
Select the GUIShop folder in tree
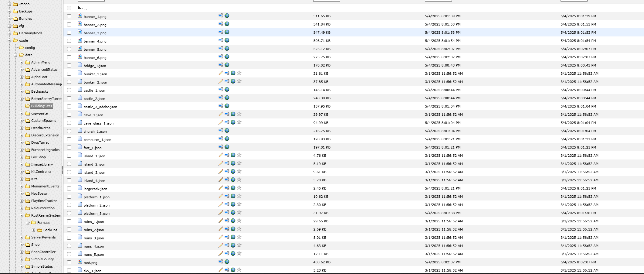click(38, 157)
